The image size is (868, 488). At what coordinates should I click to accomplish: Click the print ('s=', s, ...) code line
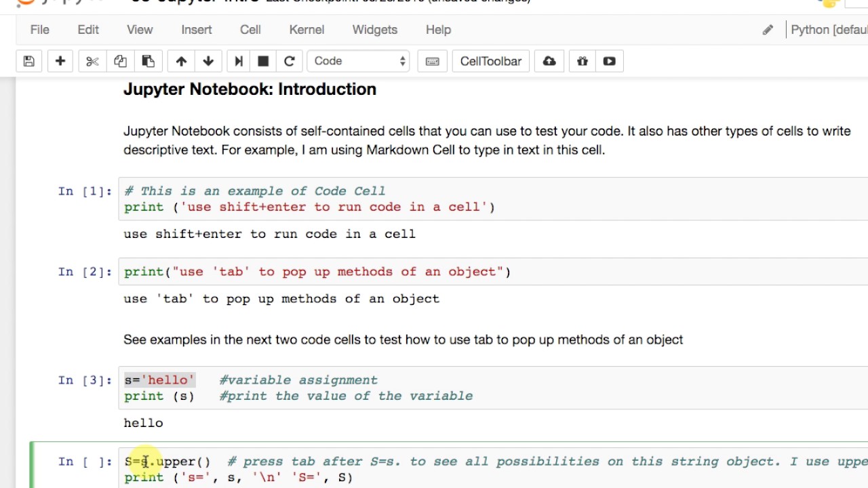pos(239,478)
